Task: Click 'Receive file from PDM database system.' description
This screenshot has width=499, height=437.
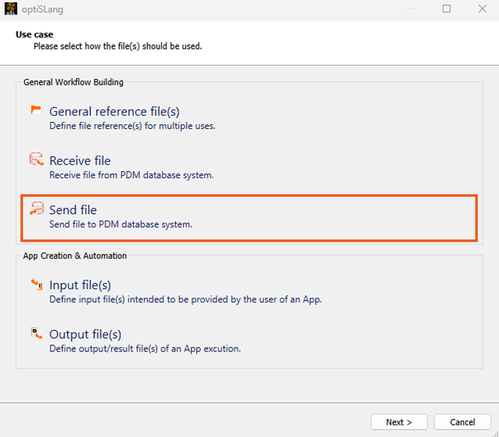Action: [x=131, y=175]
